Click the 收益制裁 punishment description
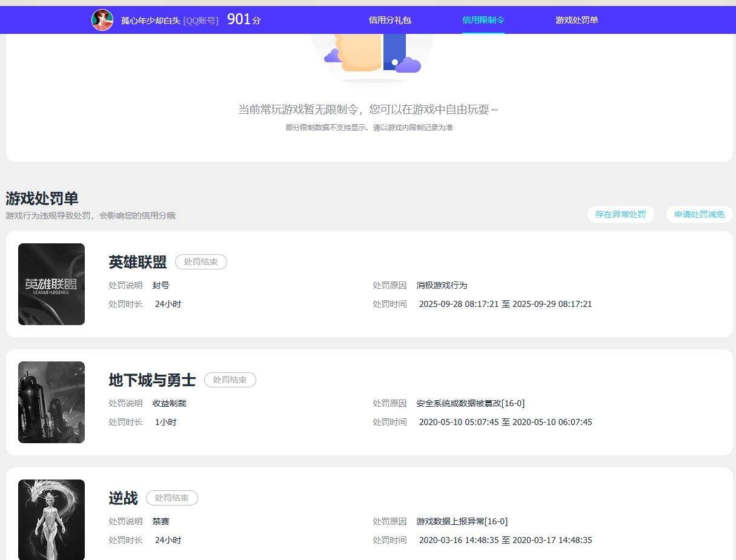Screen dimensions: 736x560 pos(169,403)
